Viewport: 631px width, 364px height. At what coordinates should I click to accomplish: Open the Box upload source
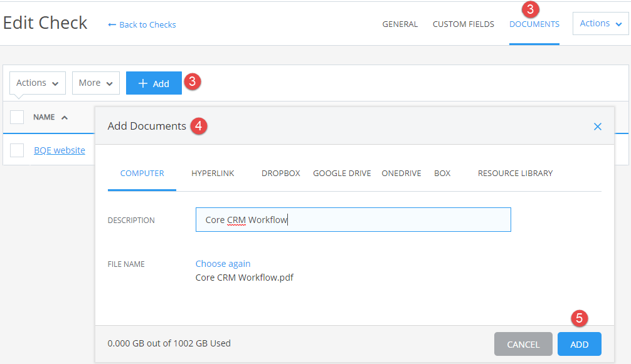(x=442, y=173)
